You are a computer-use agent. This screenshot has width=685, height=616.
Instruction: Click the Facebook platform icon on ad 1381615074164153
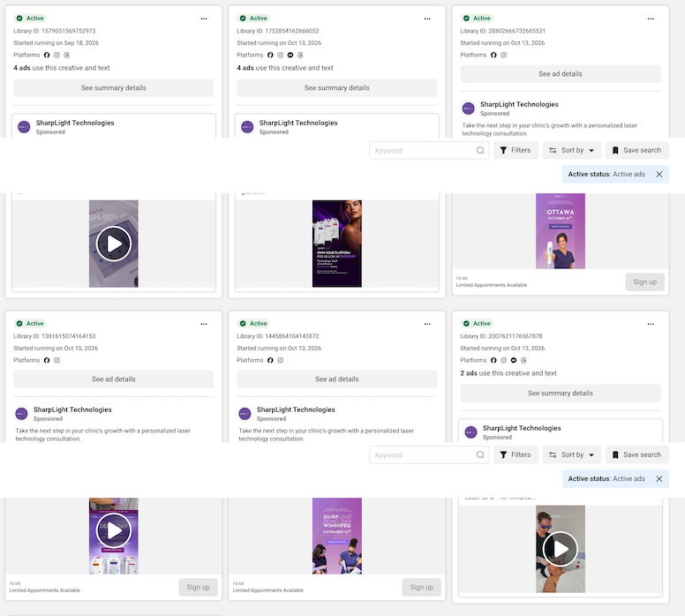tap(47, 360)
